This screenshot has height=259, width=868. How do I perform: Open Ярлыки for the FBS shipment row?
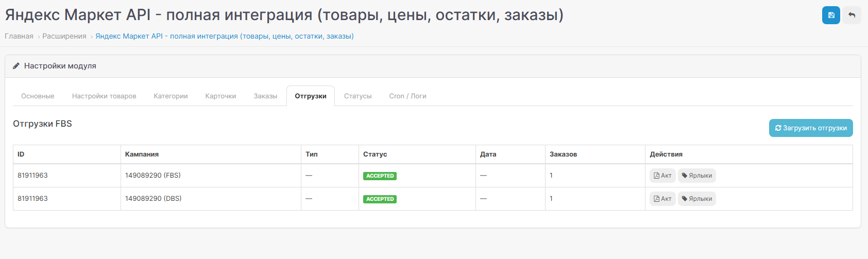(x=697, y=176)
